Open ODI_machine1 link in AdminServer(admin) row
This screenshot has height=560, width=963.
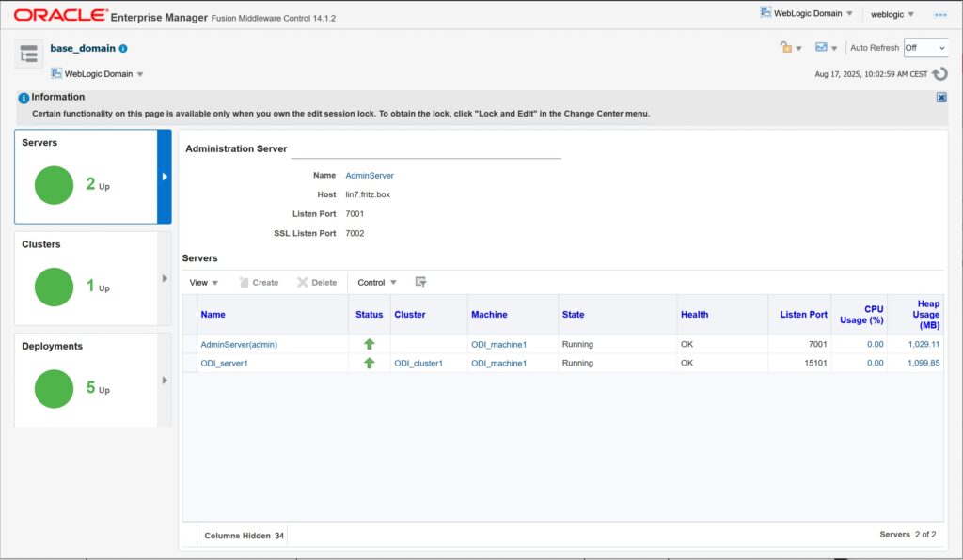tap(498, 345)
